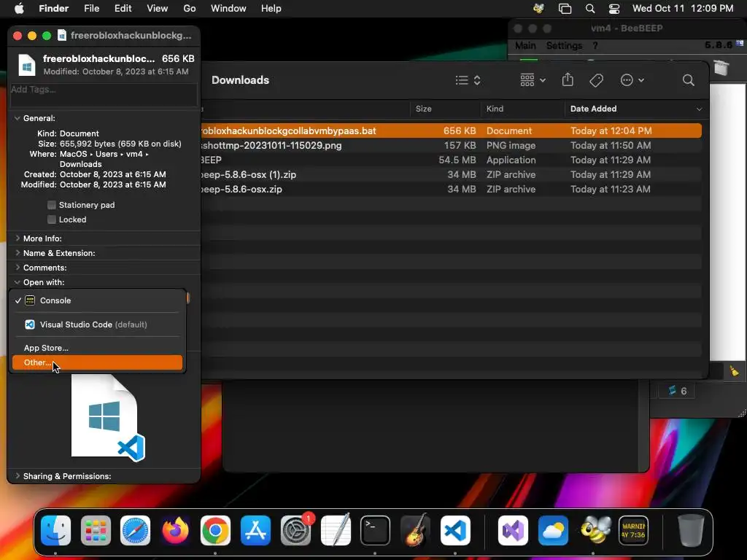This screenshot has height=560, width=747.
Task: Collapse the Open with section
Action: coord(18,282)
